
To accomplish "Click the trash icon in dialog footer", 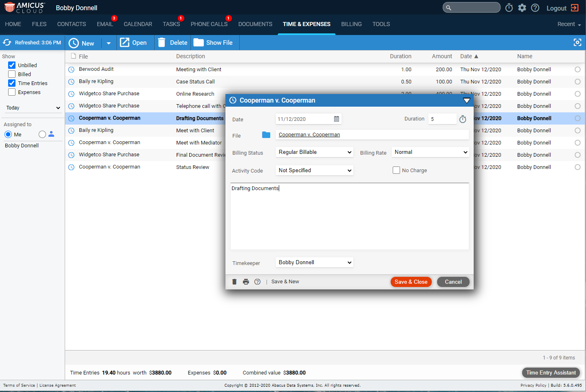I will click(234, 282).
